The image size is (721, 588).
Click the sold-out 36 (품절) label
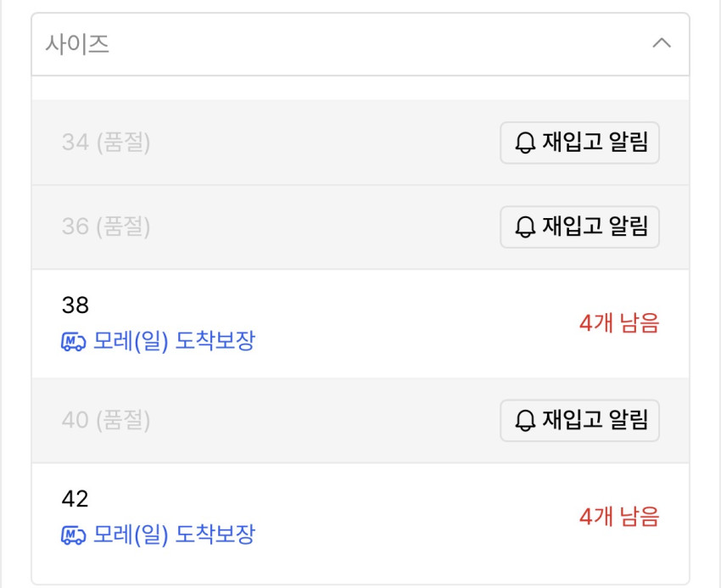(106, 227)
